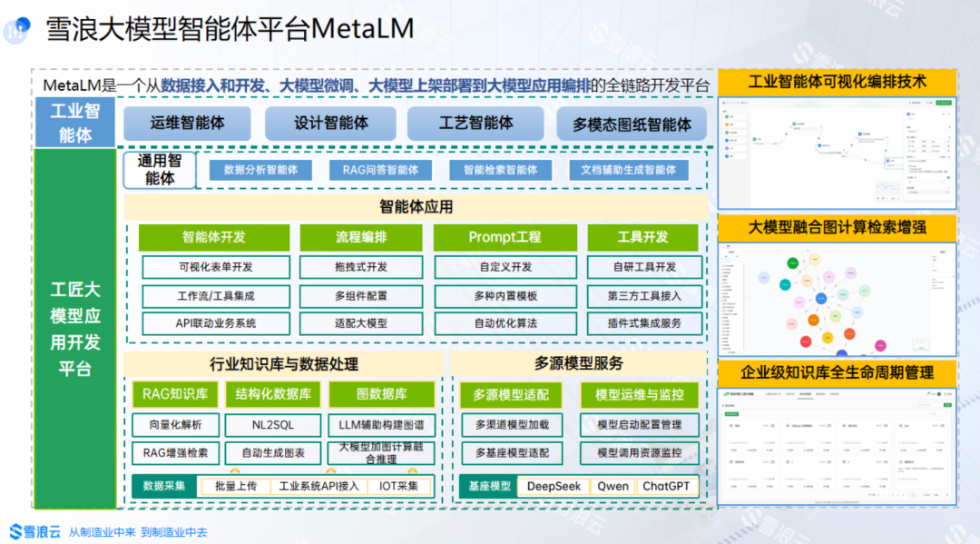Click 第三方工具接入
The width and height of the screenshot is (980, 544).
[x=644, y=296]
